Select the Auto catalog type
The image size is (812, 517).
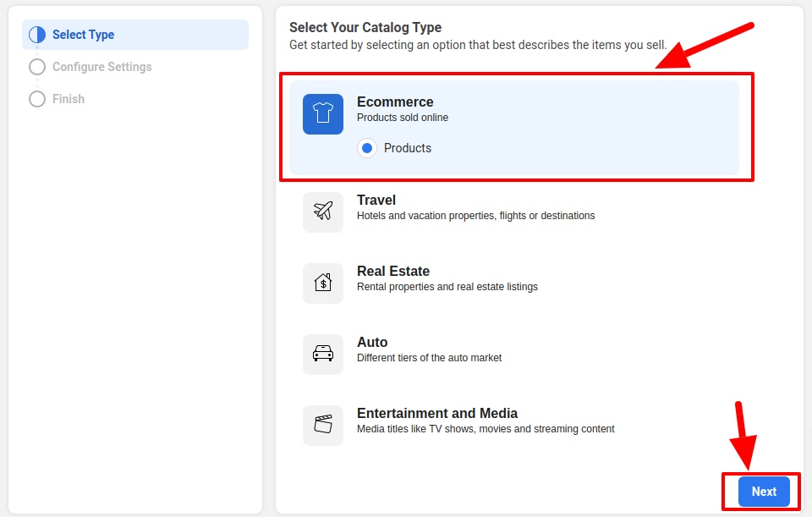pos(372,343)
